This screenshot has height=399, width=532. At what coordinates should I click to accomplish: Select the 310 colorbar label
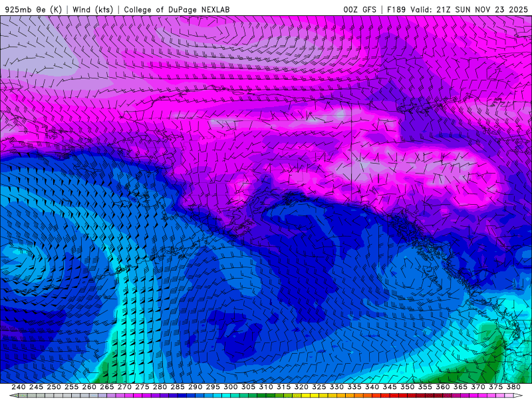click(x=265, y=387)
